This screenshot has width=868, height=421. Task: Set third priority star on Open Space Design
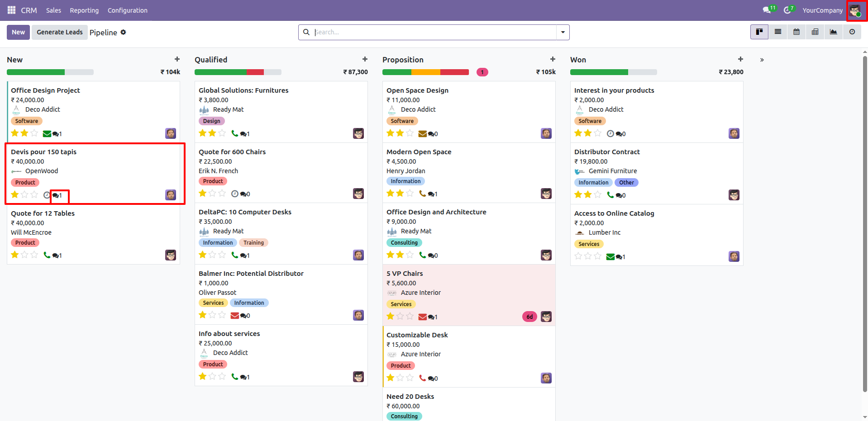click(410, 133)
